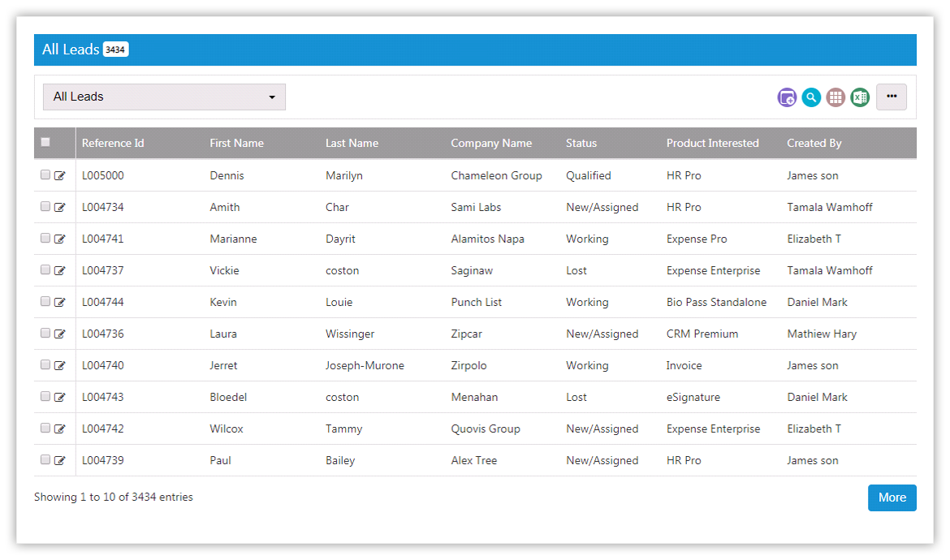
Task: Sort by Reference Id column header
Action: point(113,143)
